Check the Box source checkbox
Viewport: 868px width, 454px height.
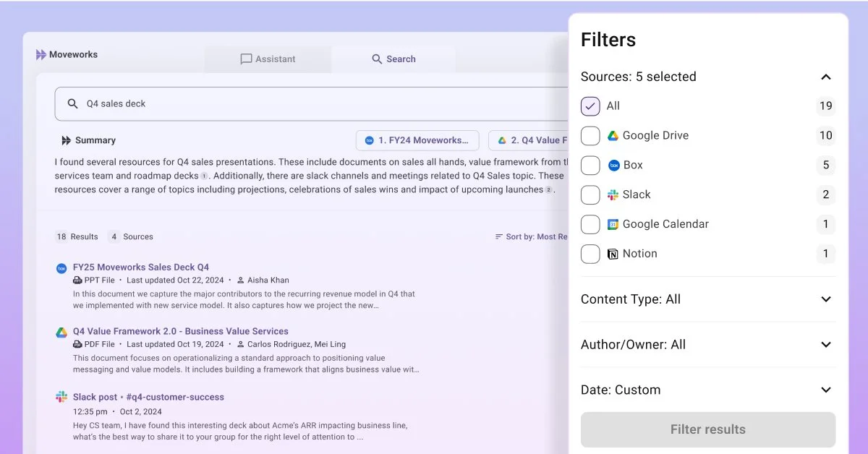[590, 166]
